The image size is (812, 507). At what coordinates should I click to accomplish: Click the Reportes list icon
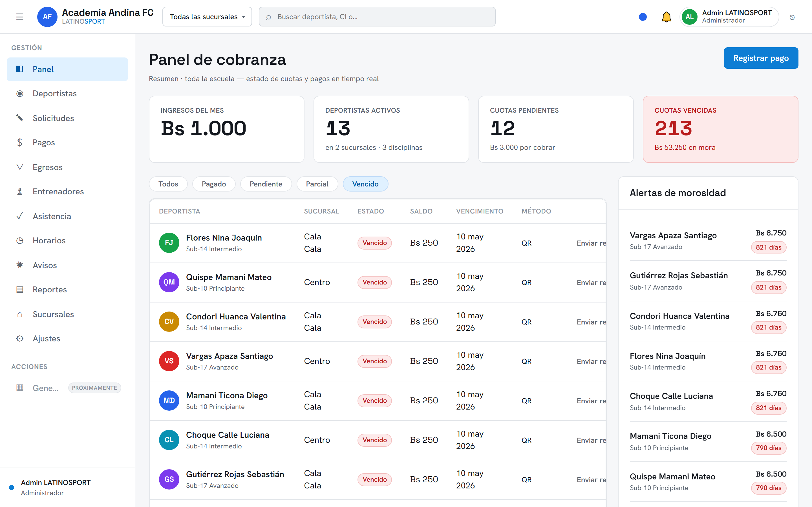20,289
